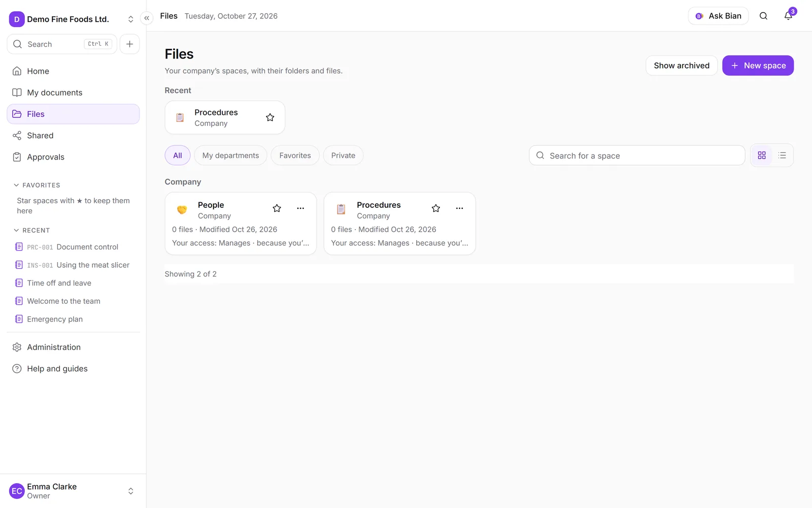The image size is (812, 508).
Task: Click the D company logo avatar
Action: point(17,19)
